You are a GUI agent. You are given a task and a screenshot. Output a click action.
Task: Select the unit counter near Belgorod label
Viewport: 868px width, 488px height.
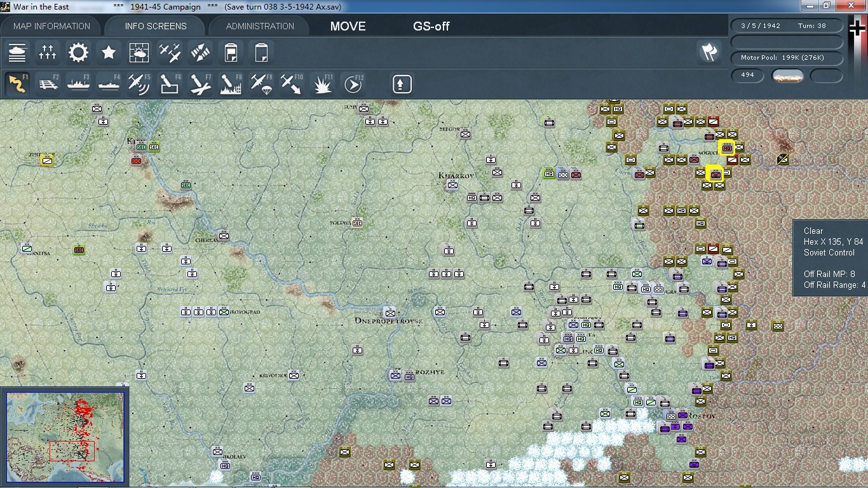[465, 134]
